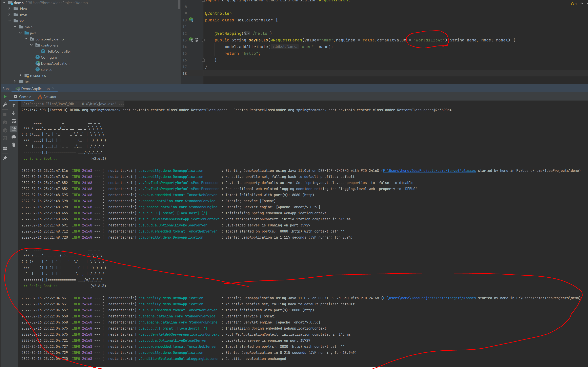The height and width of the screenshot is (369, 588).
Task: Toggle soft-wrap for console output
Action: coord(14,121)
